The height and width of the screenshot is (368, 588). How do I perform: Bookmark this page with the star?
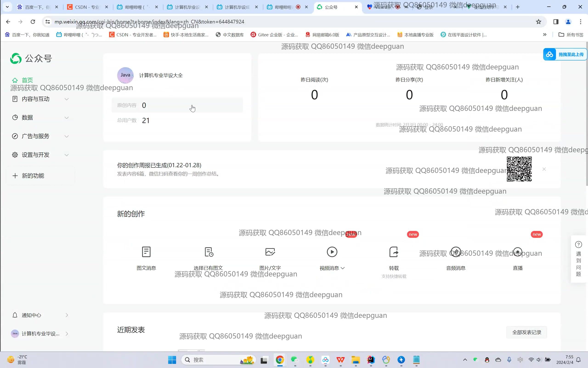538,22
